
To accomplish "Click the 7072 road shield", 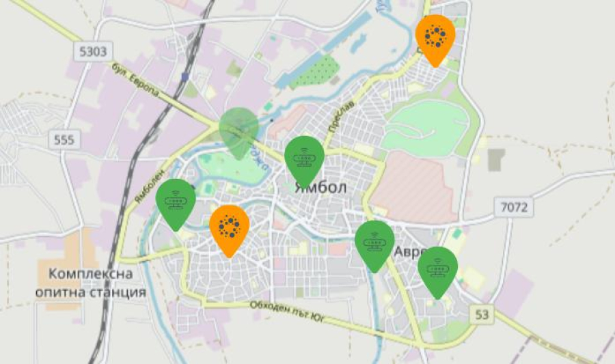I will 514,207.
